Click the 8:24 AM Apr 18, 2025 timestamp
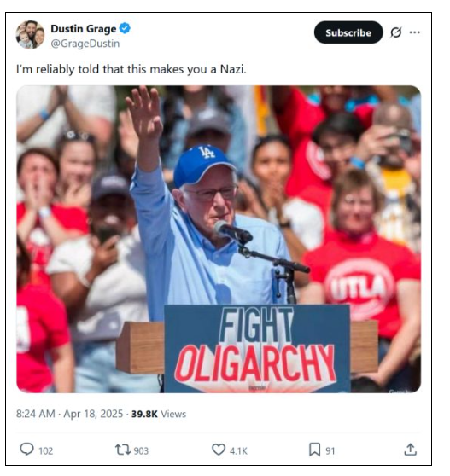Screen dimensions: 450x476 click(69, 414)
